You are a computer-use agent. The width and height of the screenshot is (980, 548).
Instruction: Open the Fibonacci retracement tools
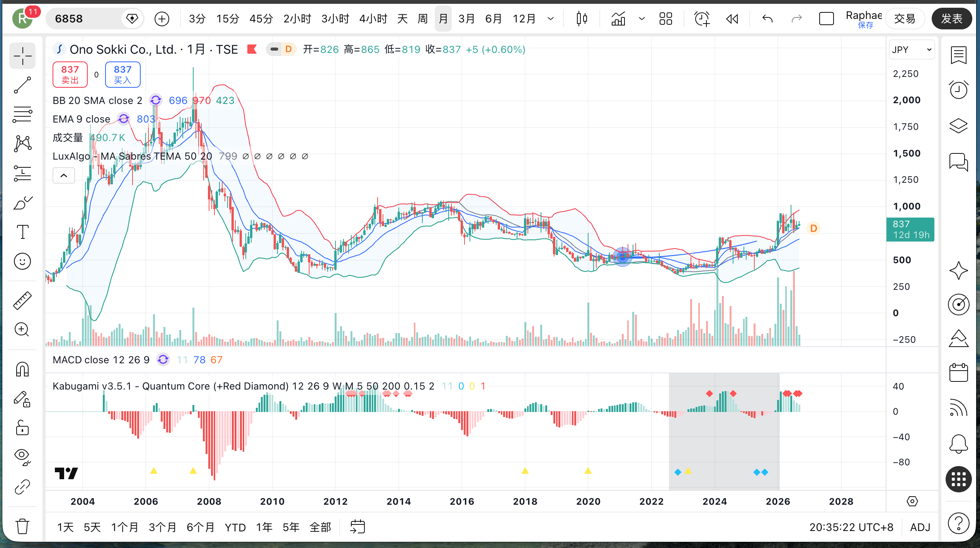[22, 114]
